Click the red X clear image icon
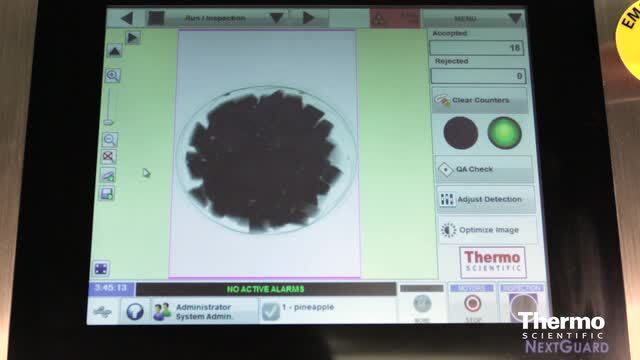The image size is (640, 360). pos(108,157)
